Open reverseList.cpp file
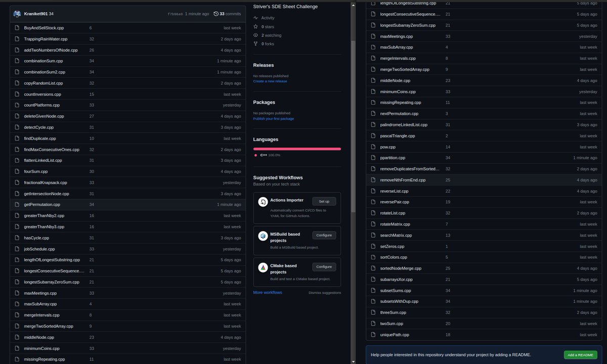This screenshot has height=364, width=607. pos(394,191)
